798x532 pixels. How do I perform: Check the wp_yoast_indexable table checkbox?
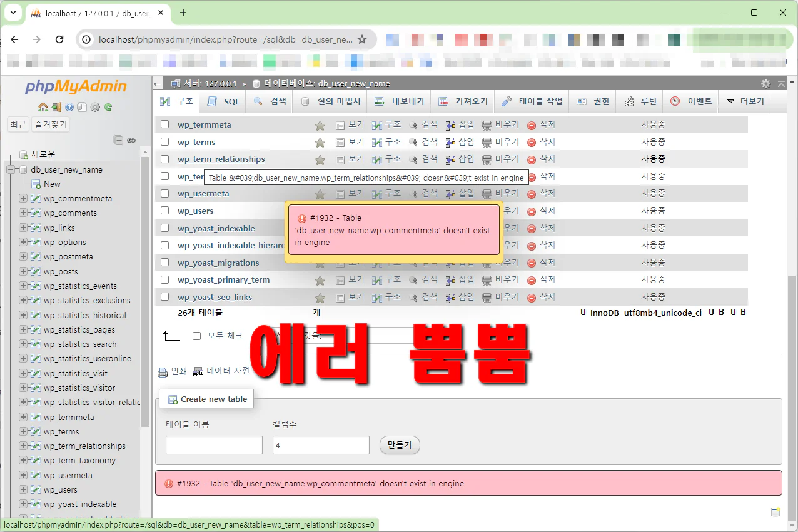(x=165, y=228)
